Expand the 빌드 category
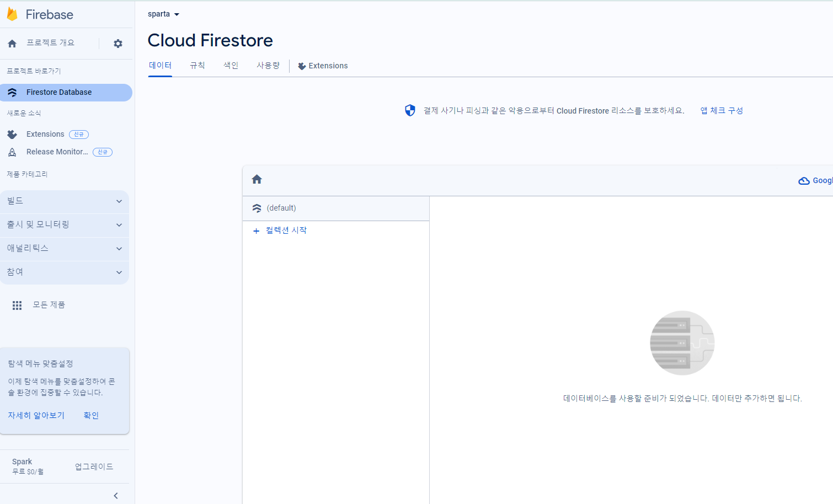Image resolution: width=833 pixels, height=504 pixels. (65, 201)
